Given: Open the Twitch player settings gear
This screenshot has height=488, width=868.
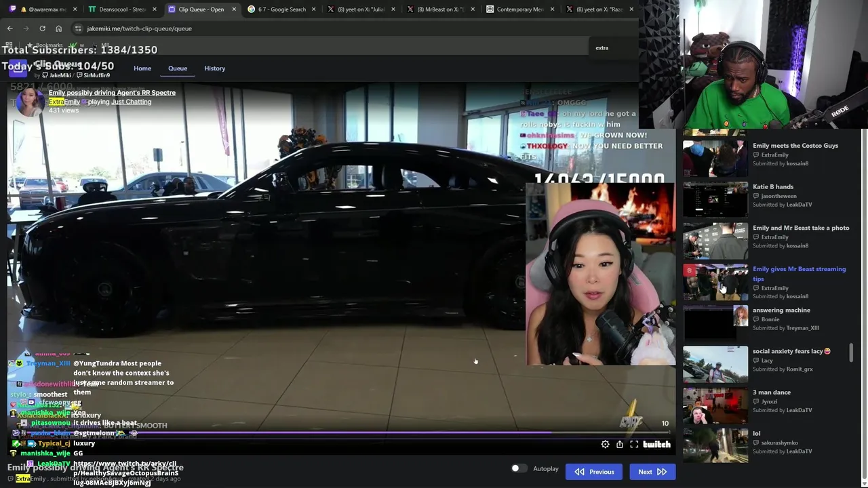Looking at the screenshot, I should click(605, 445).
